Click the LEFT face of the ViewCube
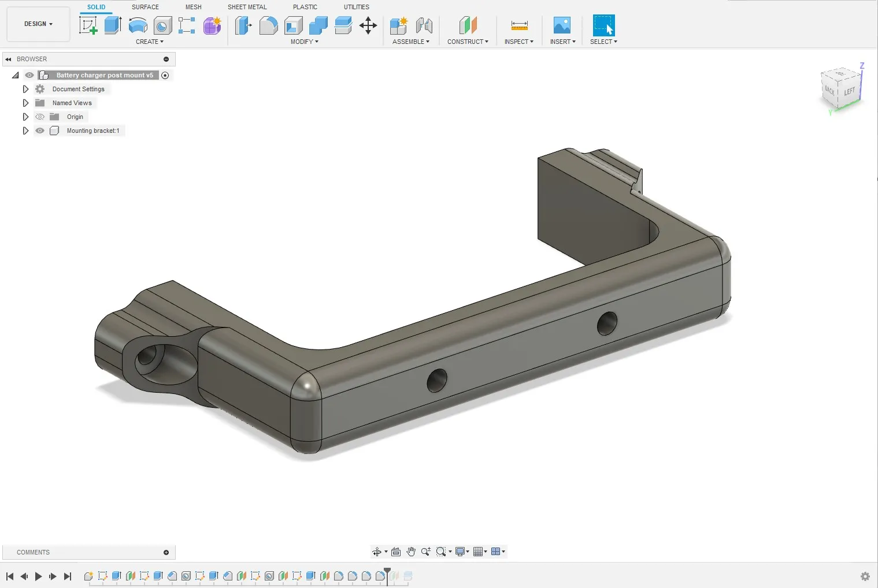878x588 pixels. [x=849, y=92]
